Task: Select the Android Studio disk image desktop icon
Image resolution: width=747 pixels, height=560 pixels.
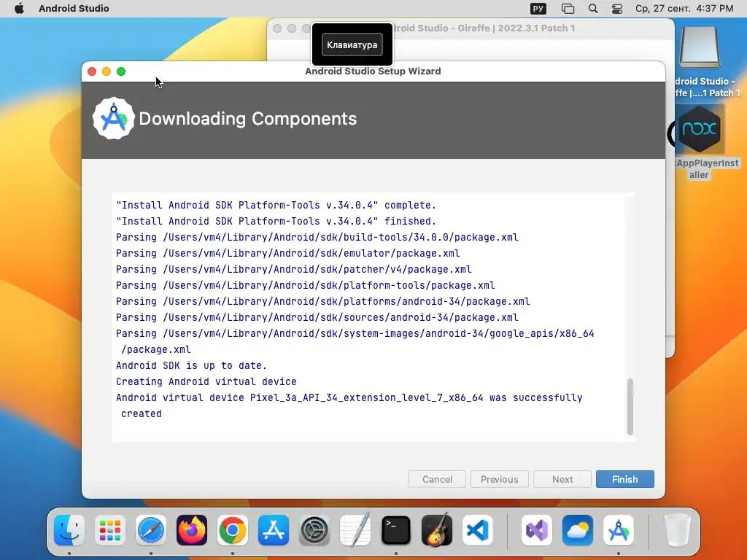Action: (699, 47)
